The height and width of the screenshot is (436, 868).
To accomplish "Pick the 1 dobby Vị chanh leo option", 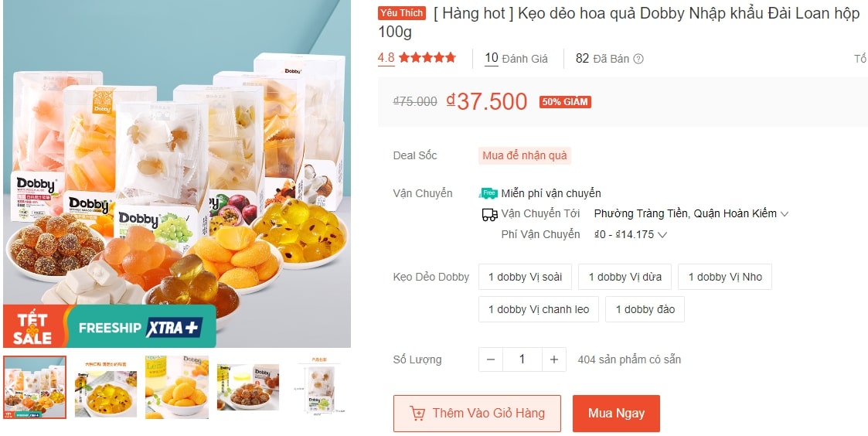I will tap(538, 309).
